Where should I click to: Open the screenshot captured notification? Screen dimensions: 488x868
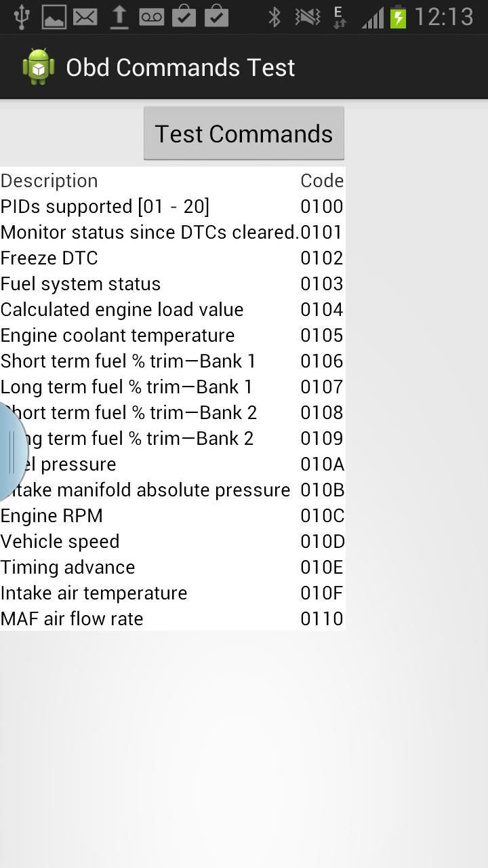tap(52, 16)
